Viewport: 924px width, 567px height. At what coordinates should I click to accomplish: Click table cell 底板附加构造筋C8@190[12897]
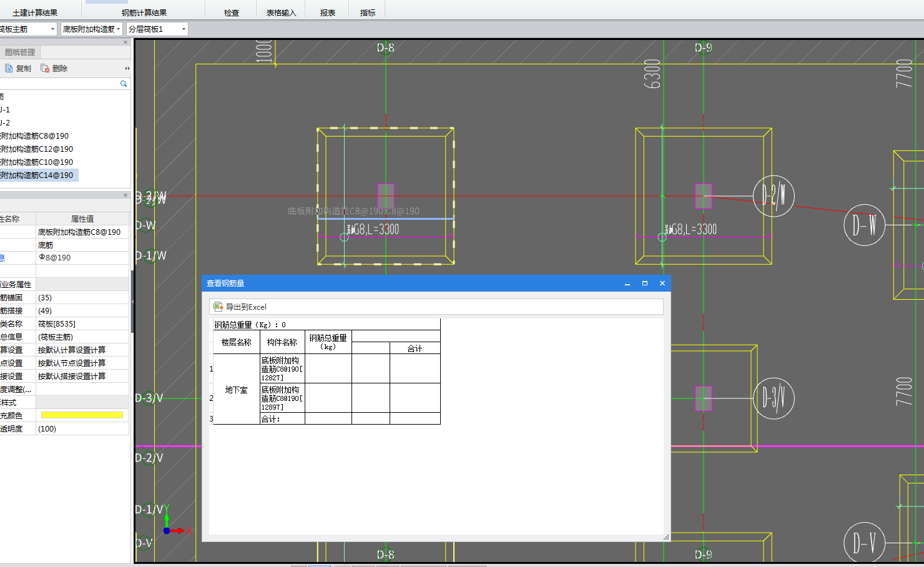pos(282,398)
